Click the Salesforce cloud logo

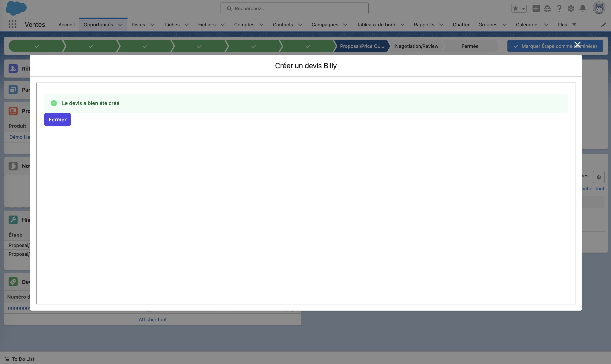pyautogui.click(x=16, y=8)
